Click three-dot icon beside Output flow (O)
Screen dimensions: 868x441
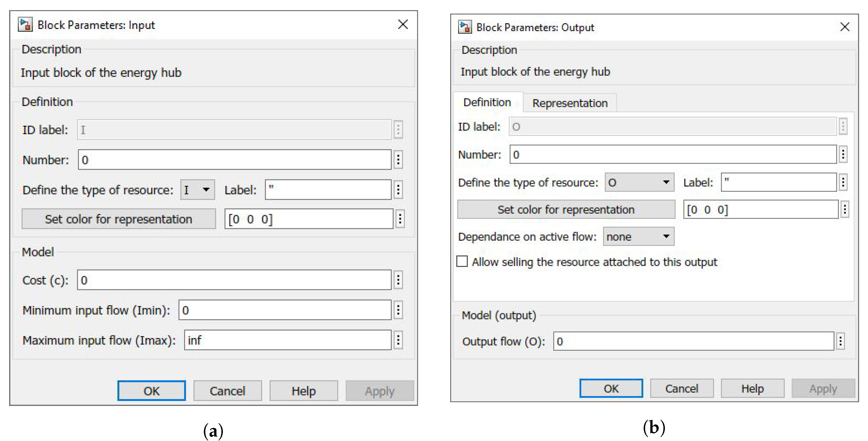click(840, 341)
